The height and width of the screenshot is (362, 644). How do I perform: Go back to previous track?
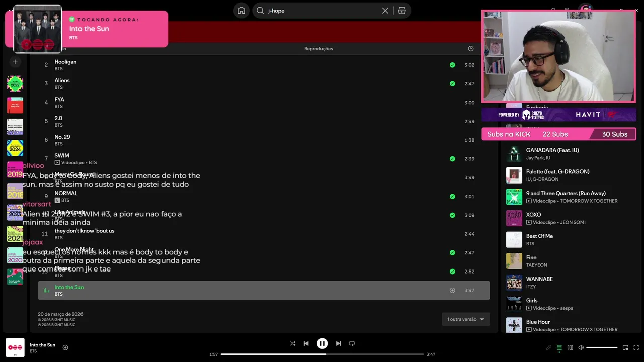tap(306, 343)
